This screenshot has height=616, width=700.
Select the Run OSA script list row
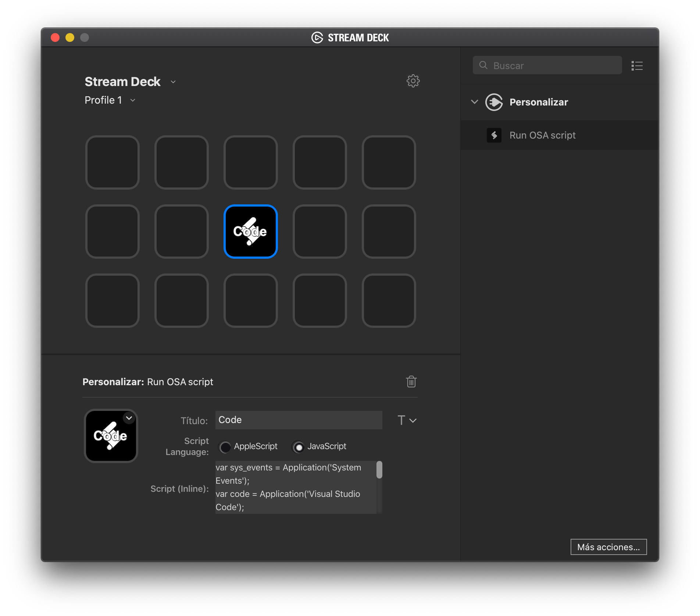click(x=560, y=135)
